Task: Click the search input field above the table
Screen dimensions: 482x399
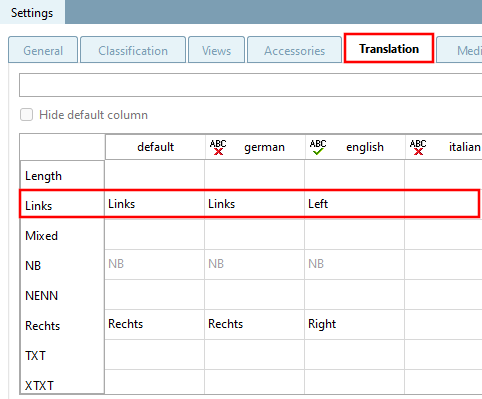Action: [x=250, y=85]
